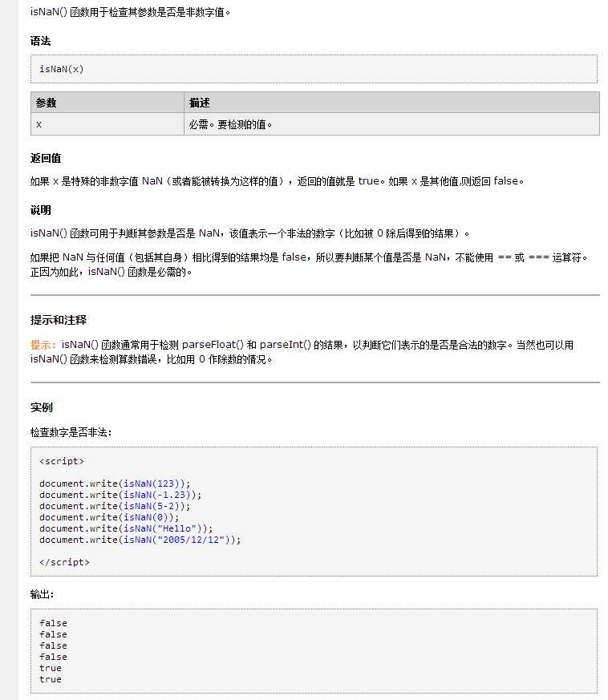Select the 提示和注释 heading
The image size is (608, 700).
coord(59,320)
